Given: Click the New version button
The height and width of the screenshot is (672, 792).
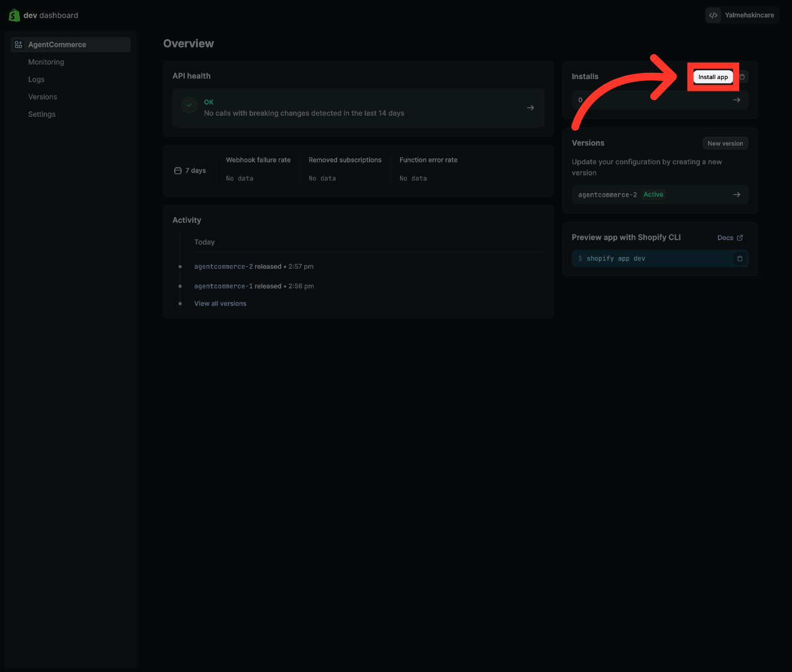Looking at the screenshot, I should coord(725,143).
